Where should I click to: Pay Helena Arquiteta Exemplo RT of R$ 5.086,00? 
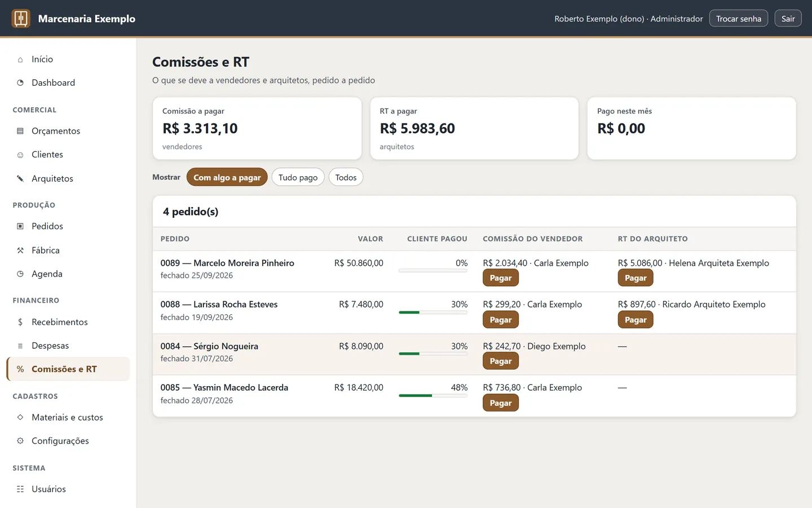click(636, 278)
